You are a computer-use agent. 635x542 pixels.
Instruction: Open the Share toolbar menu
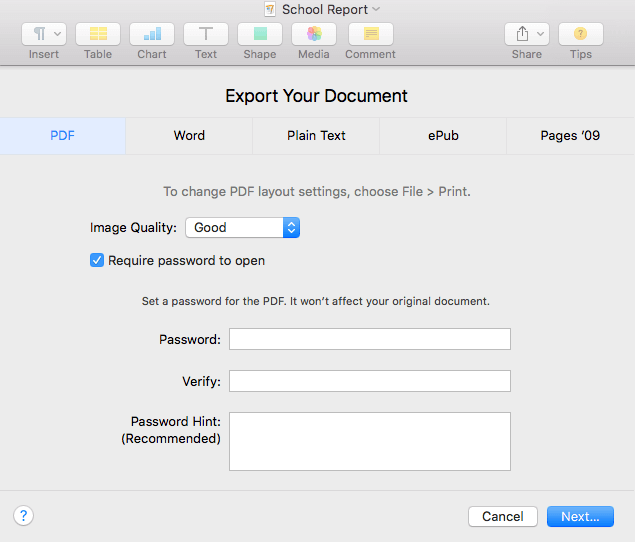pos(527,34)
